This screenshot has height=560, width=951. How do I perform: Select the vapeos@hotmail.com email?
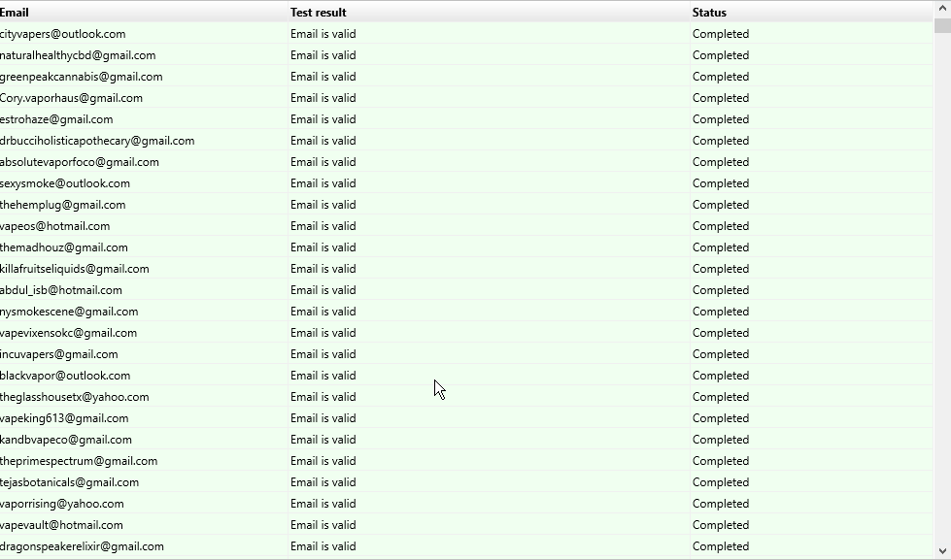pos(55,226)
